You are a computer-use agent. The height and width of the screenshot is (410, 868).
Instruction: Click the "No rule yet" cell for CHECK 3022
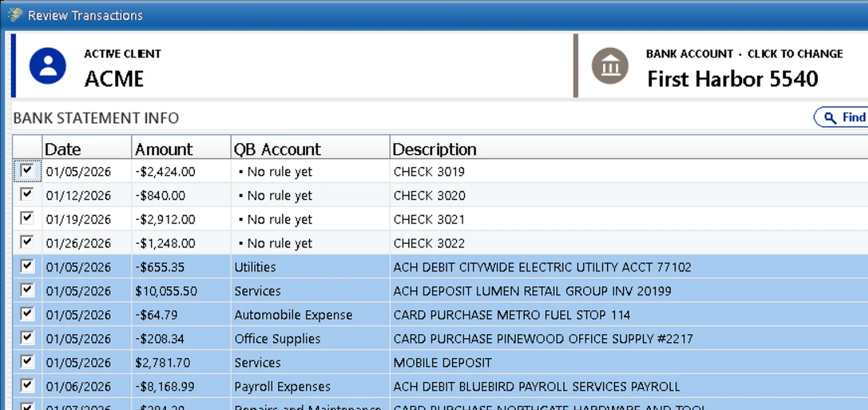310,243
